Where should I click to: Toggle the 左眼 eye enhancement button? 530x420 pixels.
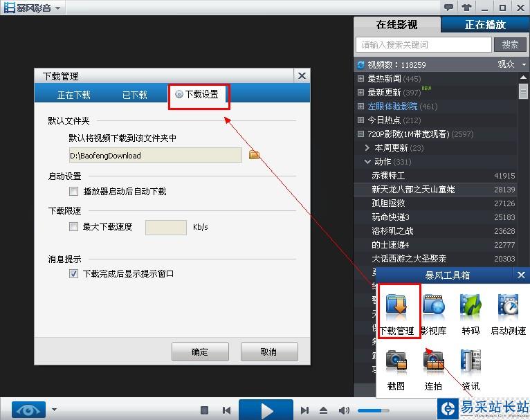point(28,410)
